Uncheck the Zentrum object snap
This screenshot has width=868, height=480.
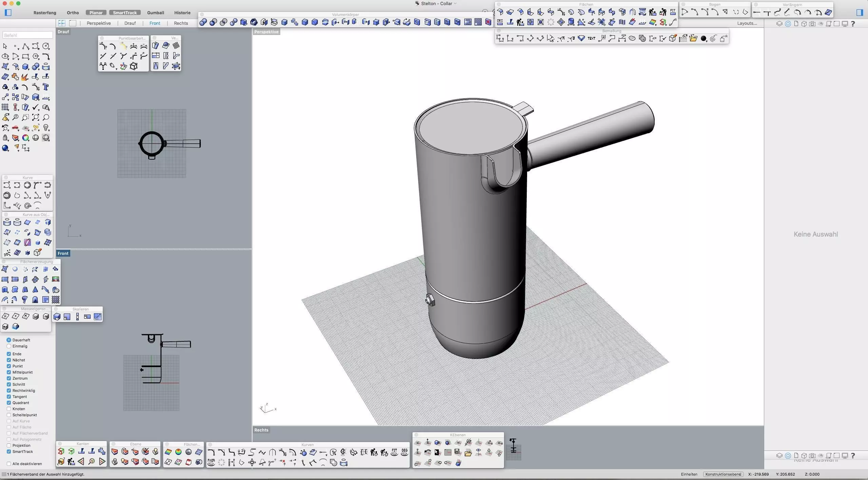pos(9,378)
